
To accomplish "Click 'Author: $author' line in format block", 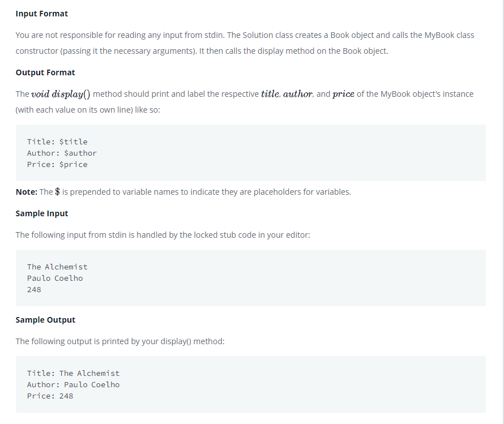I will tap(62, 153).
